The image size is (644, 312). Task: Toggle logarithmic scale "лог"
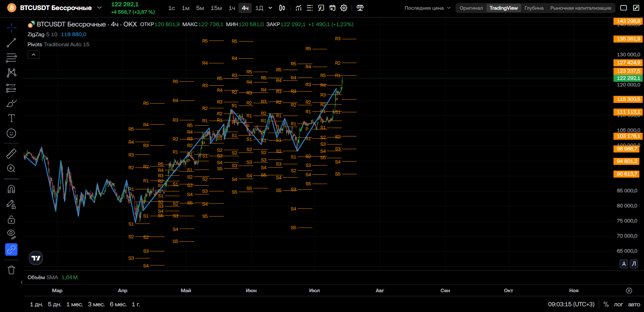tap(618, 304)
